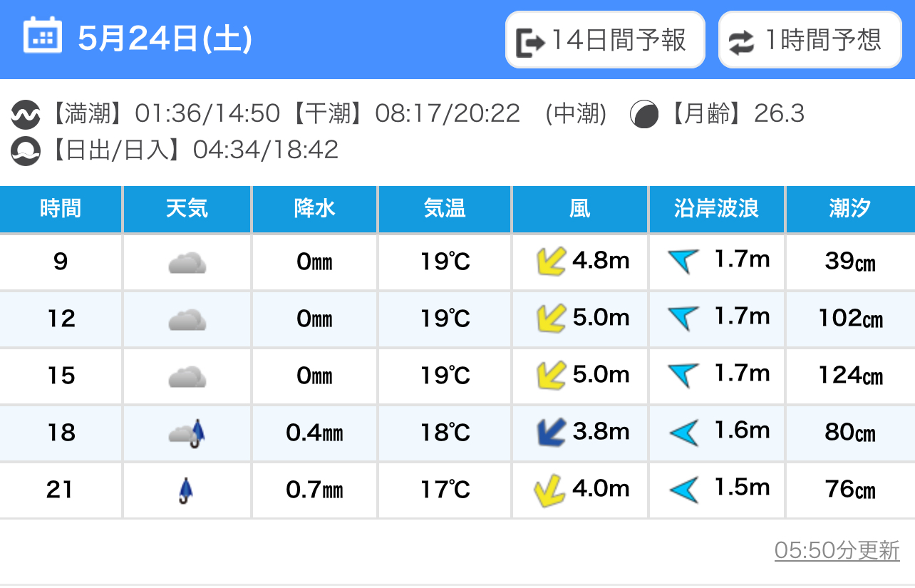Click the yellow wind arrow for 4.8m
The image size is (915, 588).
[x=551, y=262]
